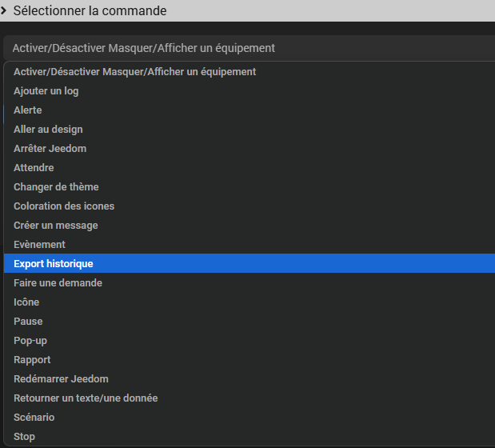Choose Faire une demande option
Viewport: 495px width, 448px height.
(x=249, y=283)
